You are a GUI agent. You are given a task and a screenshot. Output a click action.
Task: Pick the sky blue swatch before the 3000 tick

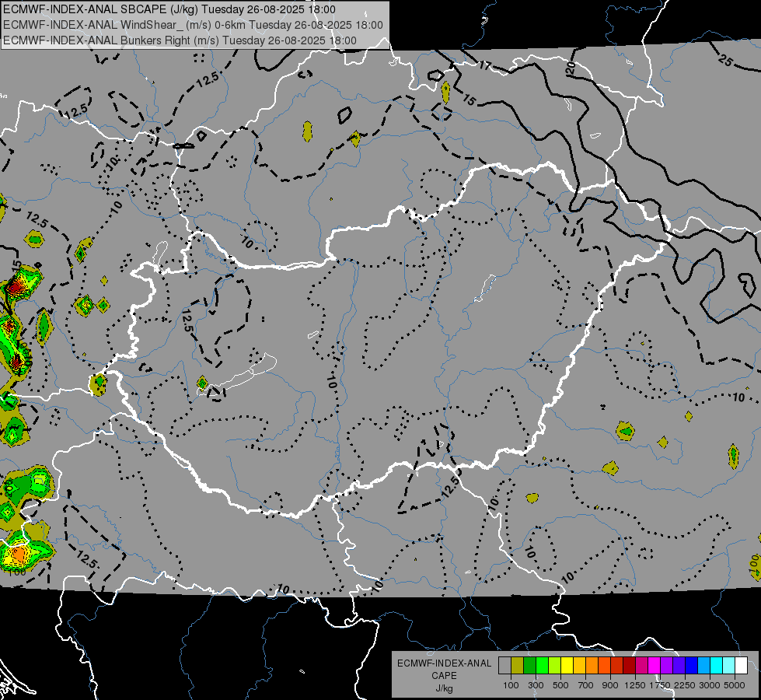click(x=704, y=666)
